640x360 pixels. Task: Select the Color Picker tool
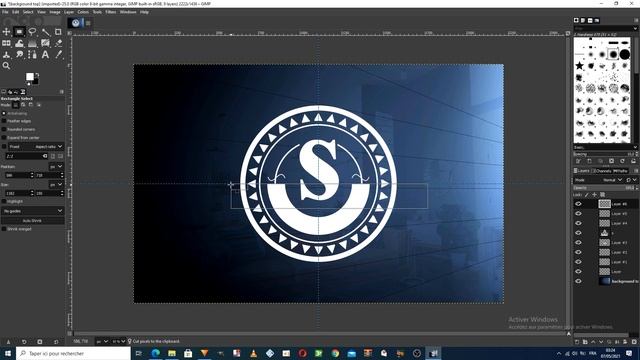pos(58,54)
